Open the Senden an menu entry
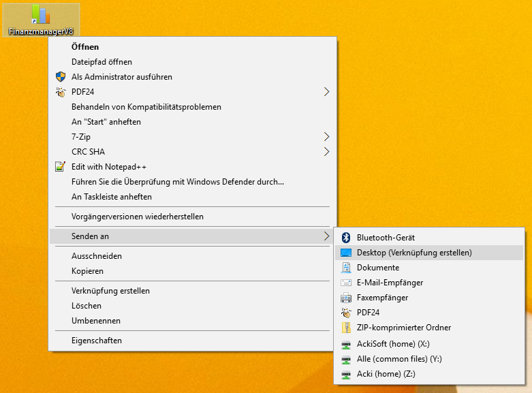This screenshot has width=532, height=393. (x=192, y=236)
